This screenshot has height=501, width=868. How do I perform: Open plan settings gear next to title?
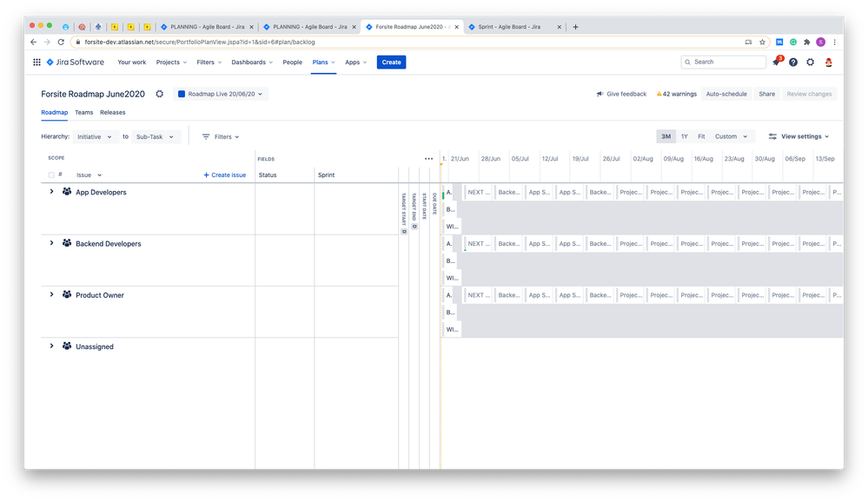(x=159, y=94)
